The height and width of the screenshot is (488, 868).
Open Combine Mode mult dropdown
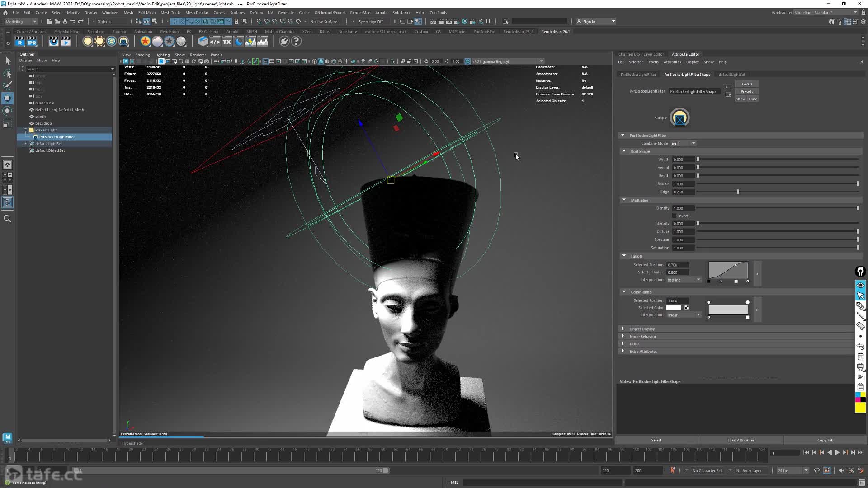click(x=683, y=144)
